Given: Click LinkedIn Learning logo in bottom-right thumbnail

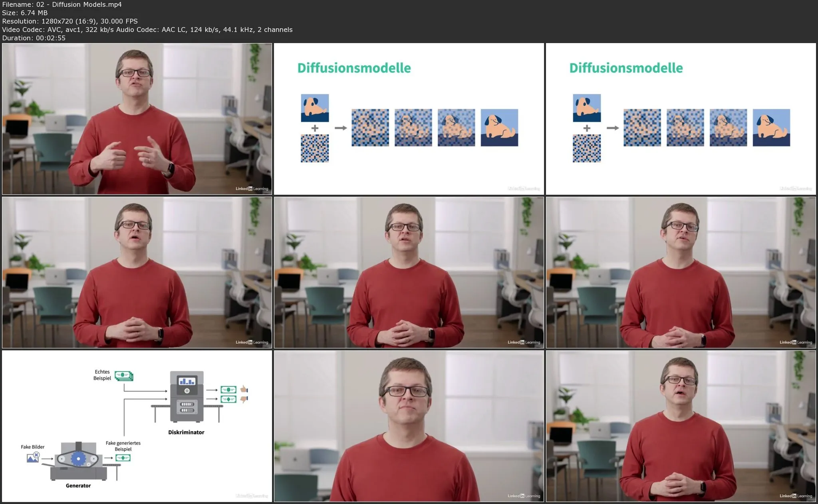Looking at the screenshot, I should (x=796, y=496).
